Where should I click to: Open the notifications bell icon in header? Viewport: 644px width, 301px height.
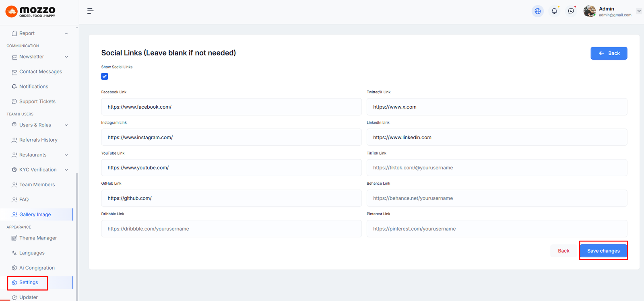(x=554, y=11)
